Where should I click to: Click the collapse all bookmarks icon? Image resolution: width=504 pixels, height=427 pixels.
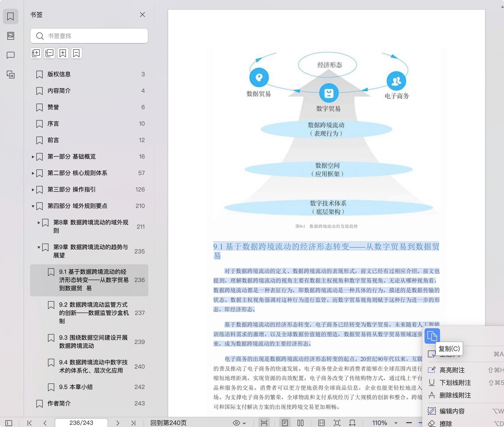[x=49, y=53]
